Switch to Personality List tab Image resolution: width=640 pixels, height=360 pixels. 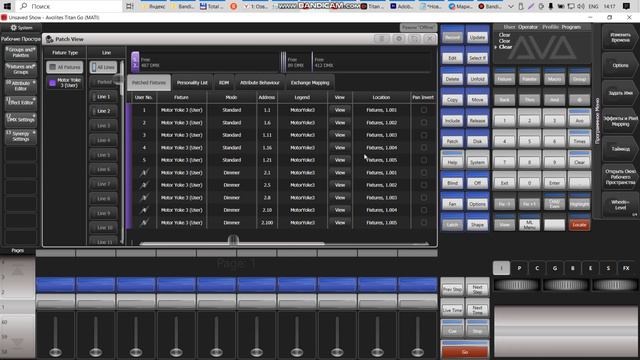[192, 82]
